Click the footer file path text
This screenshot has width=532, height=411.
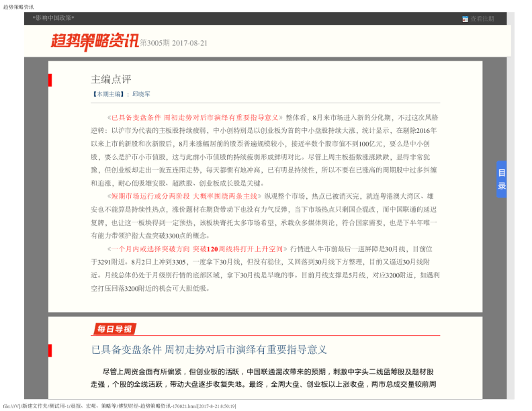tap(120, 406)
